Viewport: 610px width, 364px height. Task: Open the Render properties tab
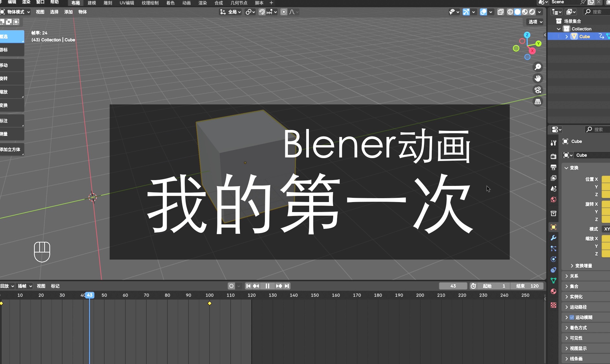[554, 157]
